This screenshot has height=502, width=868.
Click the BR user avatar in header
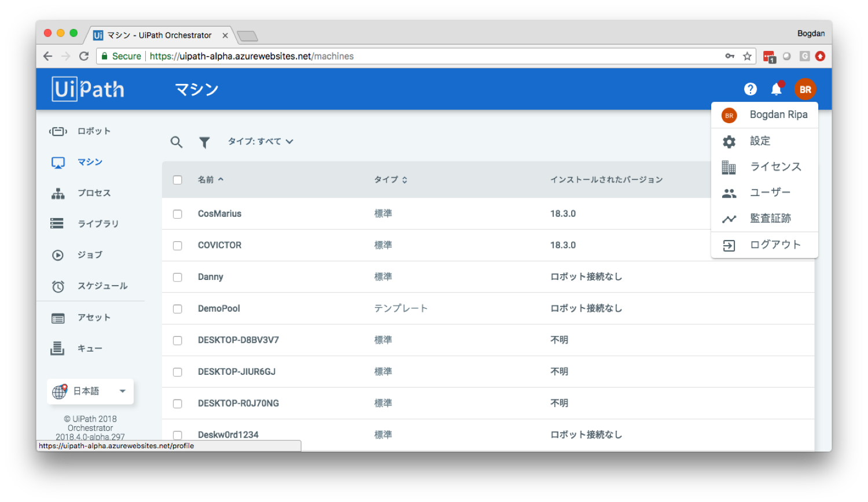[x=805, y=89]
